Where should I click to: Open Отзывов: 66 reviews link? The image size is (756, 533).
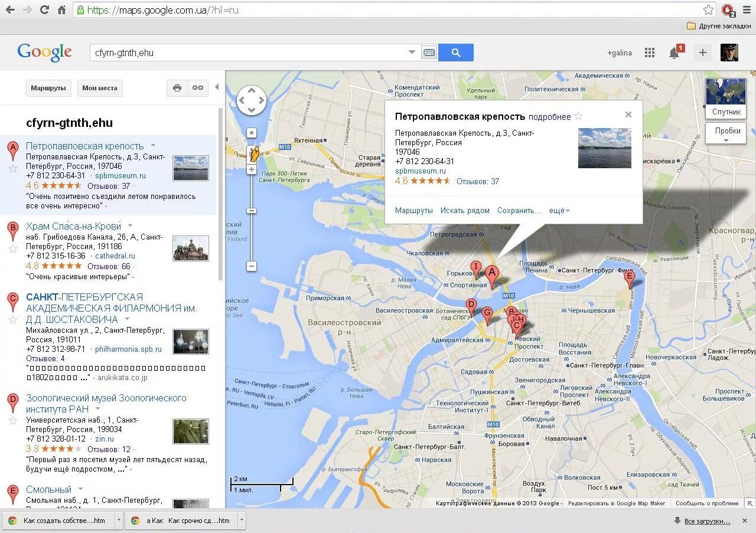pos(109,266)
